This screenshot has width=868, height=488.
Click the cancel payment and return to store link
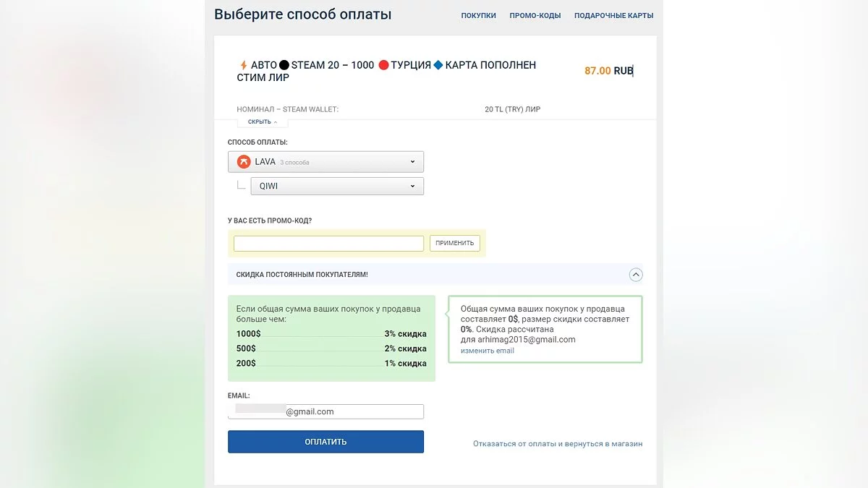coord(558,443)
